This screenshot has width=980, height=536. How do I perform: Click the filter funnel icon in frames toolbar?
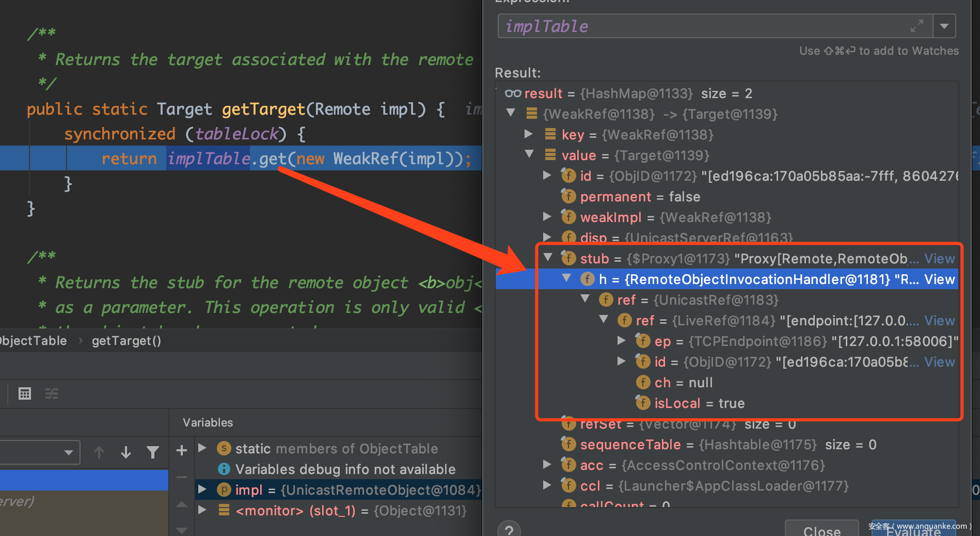pos(153,452)
